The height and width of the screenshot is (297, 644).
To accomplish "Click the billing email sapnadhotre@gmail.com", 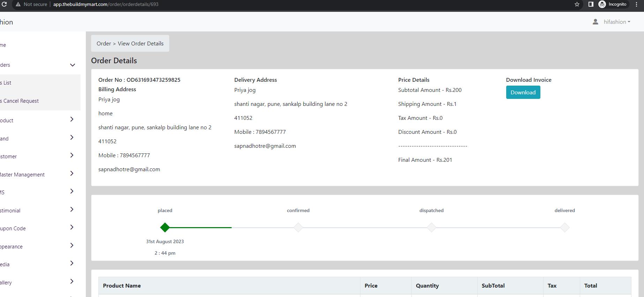I will tap(129, 169).
